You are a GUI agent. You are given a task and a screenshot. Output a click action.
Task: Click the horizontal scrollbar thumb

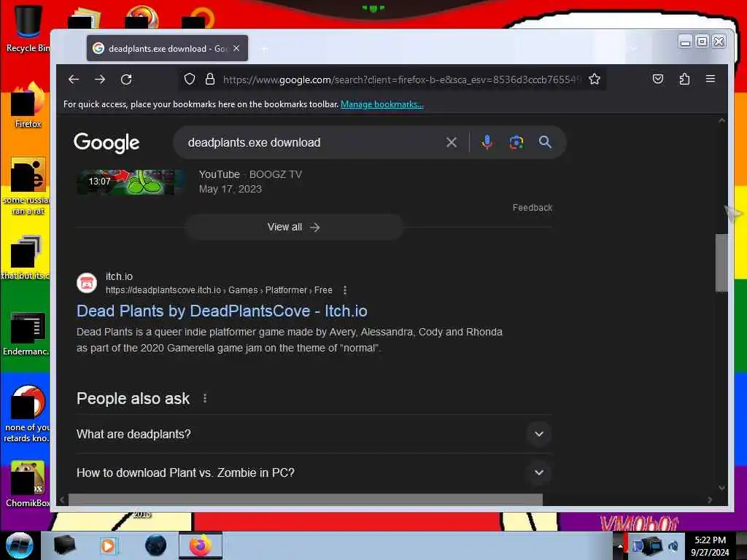click(306, 499)
